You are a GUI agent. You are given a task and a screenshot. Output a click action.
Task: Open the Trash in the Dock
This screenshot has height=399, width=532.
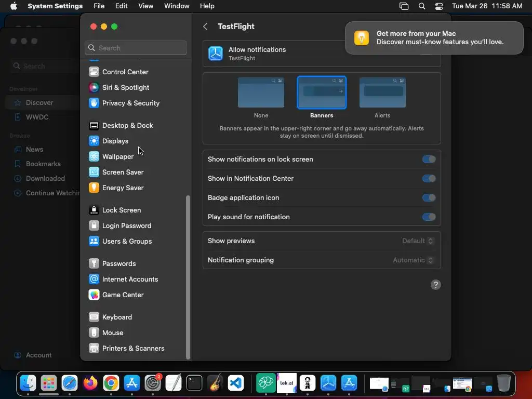click(504, 383)
